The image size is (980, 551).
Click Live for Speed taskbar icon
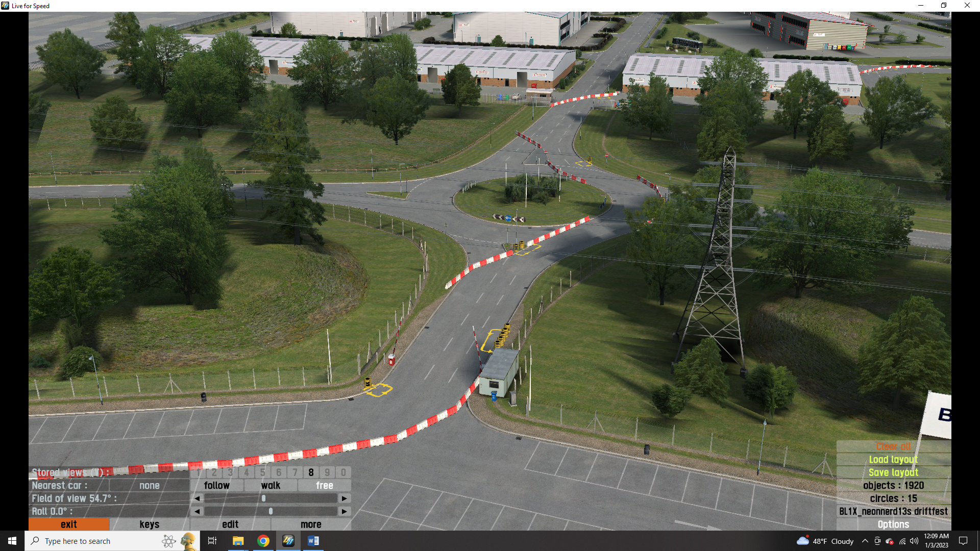pos(288,541)
